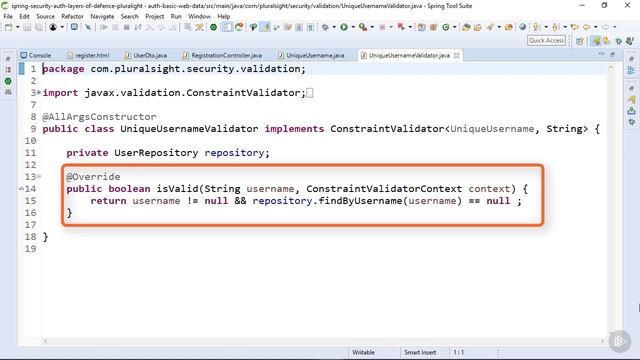Viewport: 640px width, 360px height.
Task: Open the external tools dropdown arrow
Action: click(x=372, y=27)
